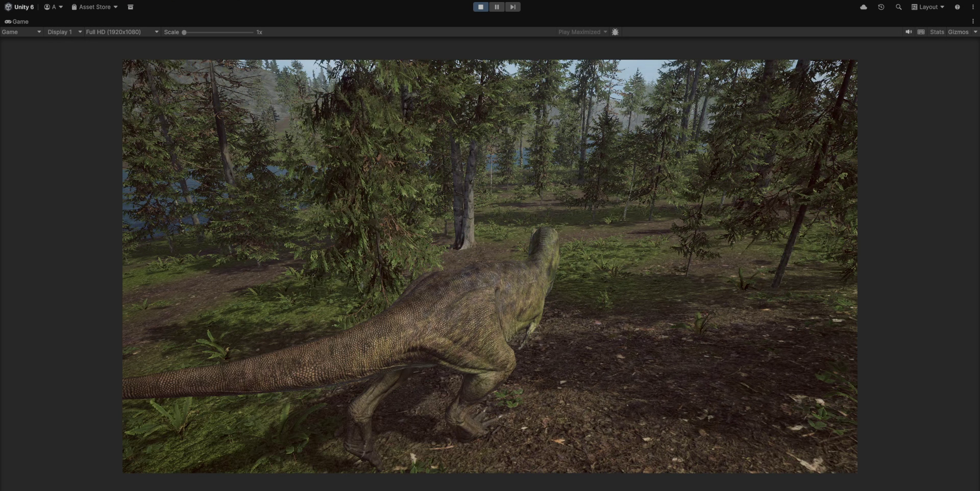Open Unity Cloud services icon
This screenshot has height=491, width=980.
point(864,7)
